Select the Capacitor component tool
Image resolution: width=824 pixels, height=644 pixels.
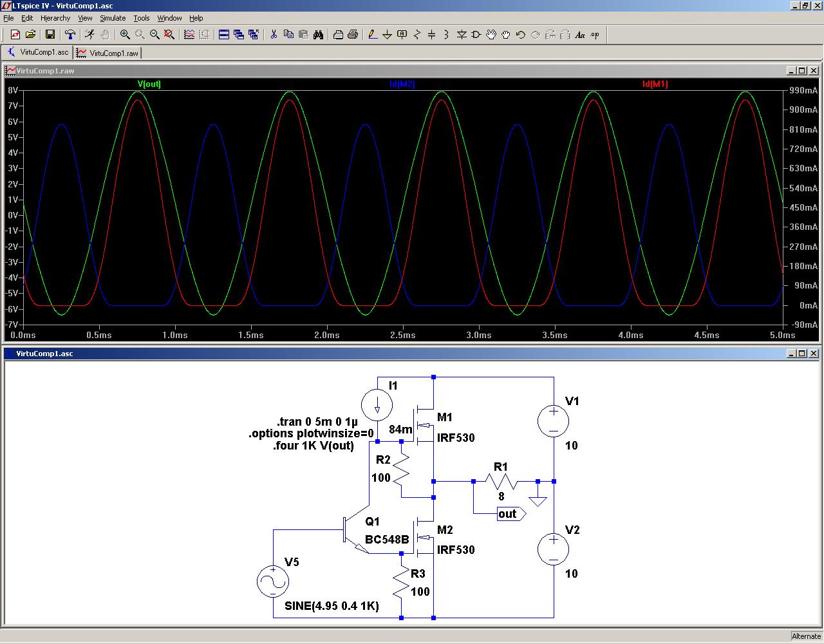point(431,35)
